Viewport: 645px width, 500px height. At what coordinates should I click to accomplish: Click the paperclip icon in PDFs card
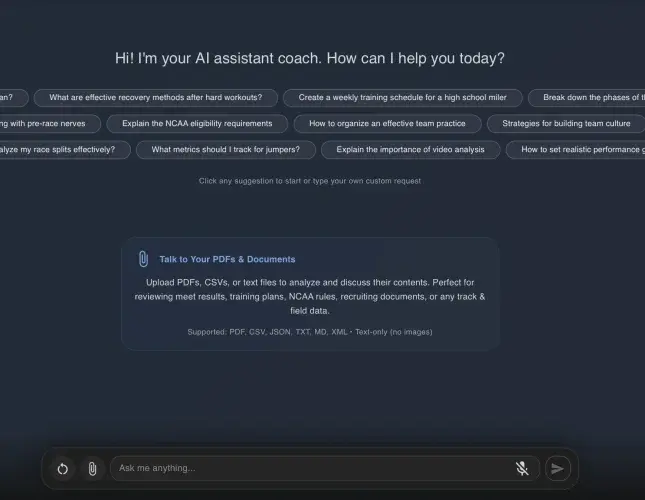pyautogui.click(x=143, y=259)
